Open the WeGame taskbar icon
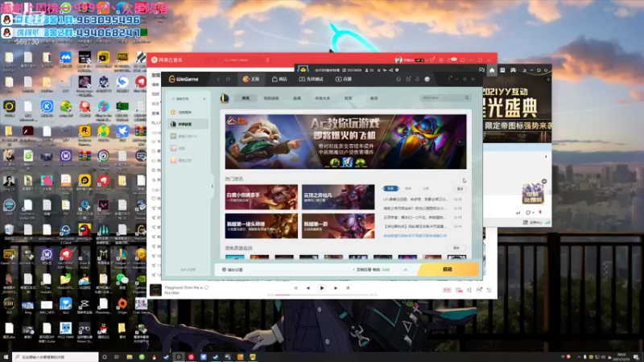 179,357
